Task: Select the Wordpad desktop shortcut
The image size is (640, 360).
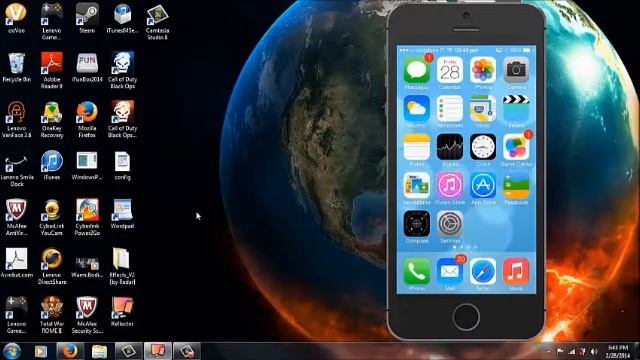Action: point(122,214)
